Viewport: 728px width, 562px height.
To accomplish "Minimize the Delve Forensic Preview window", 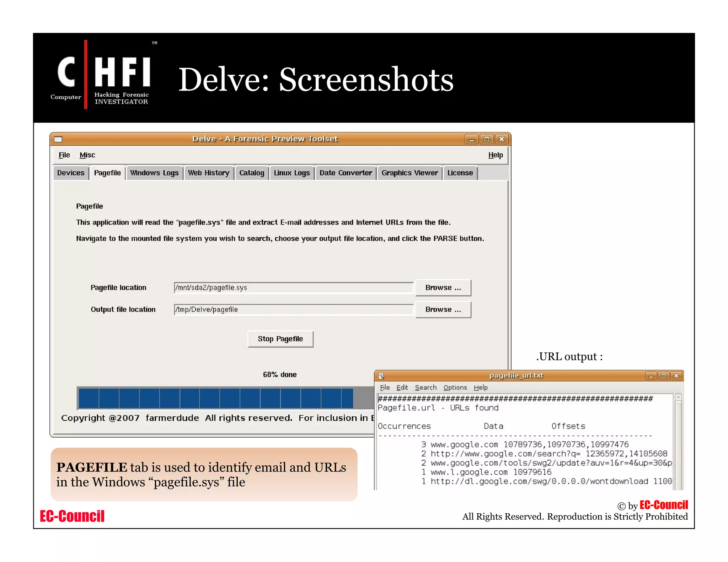I will [471, 139].
